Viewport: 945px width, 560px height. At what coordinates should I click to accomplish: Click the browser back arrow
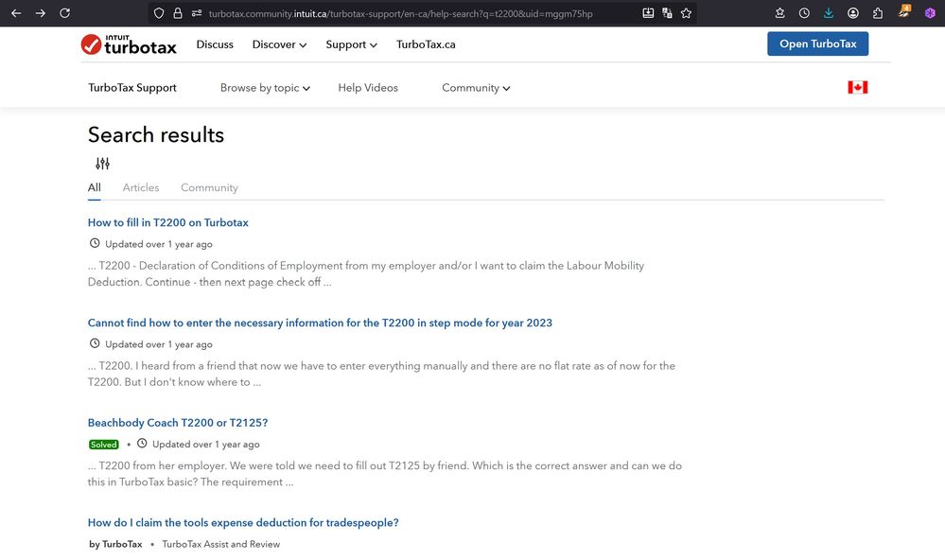click(x=15, y=13)
